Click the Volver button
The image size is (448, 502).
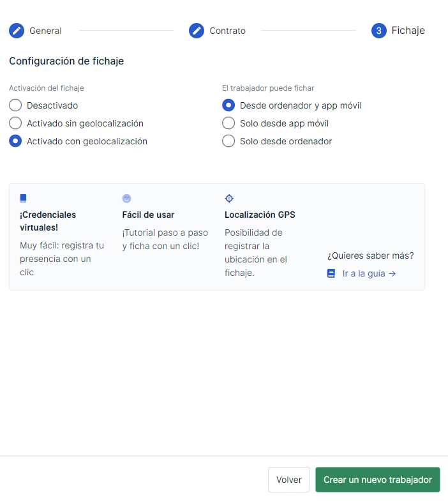point(289,480)
